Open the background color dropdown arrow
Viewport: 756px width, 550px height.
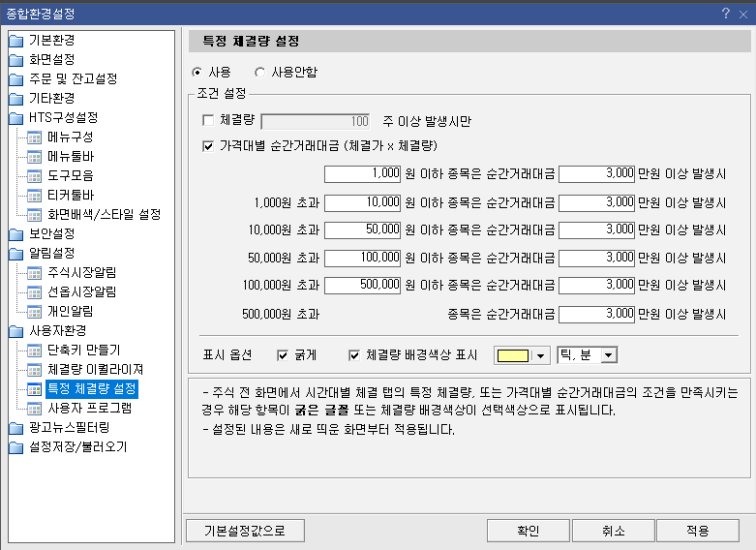pos(541,356)
